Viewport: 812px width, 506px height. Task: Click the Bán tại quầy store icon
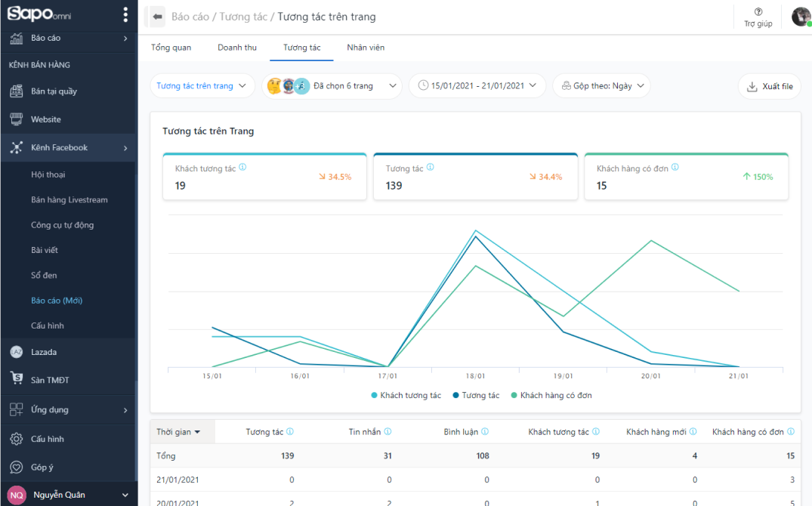(x=17, y=91)
